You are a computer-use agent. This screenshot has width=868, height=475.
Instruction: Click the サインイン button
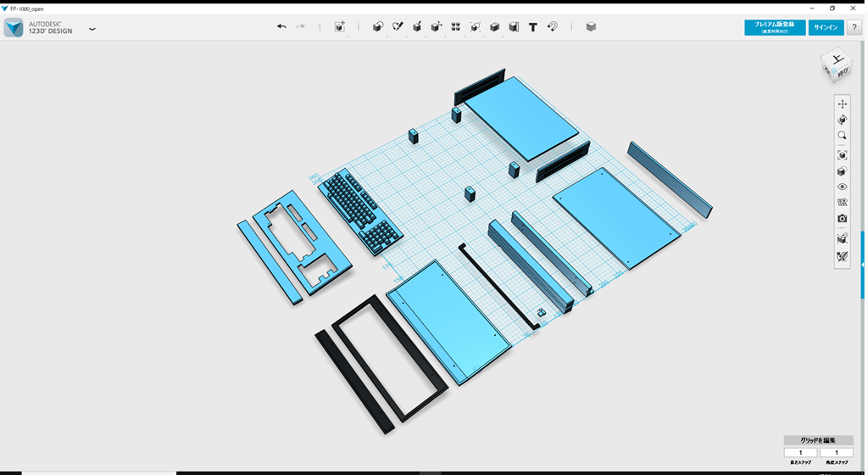click(x=826, y=27)
